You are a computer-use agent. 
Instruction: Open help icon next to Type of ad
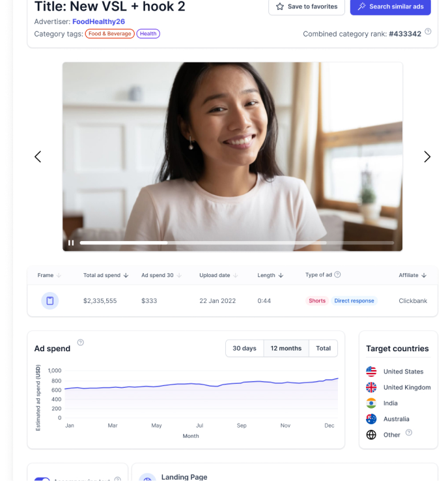point(337,274)
